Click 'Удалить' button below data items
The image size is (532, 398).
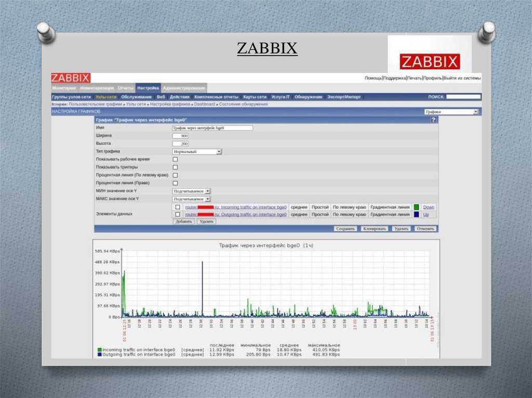click(x=206, y=222)
